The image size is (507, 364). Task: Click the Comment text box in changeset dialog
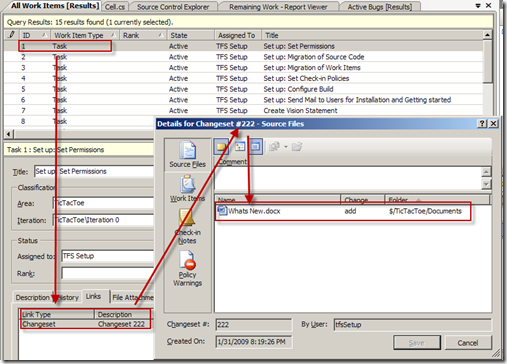pos(348,178)
